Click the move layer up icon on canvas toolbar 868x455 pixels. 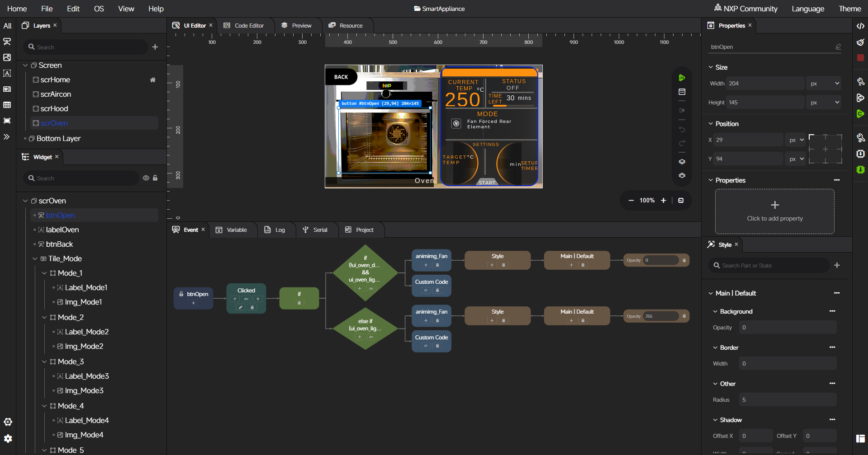[x=682, y=162]
